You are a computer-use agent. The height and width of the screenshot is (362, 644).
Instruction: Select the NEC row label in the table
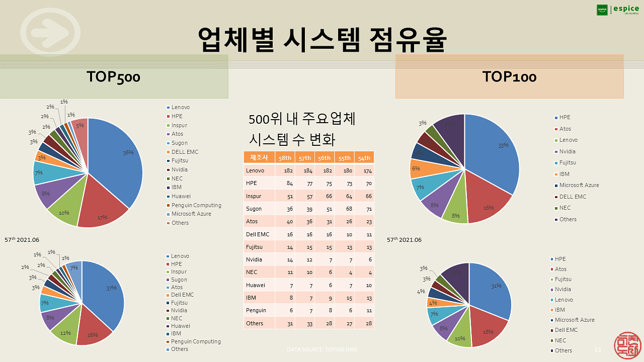click(x=251, y=272)
